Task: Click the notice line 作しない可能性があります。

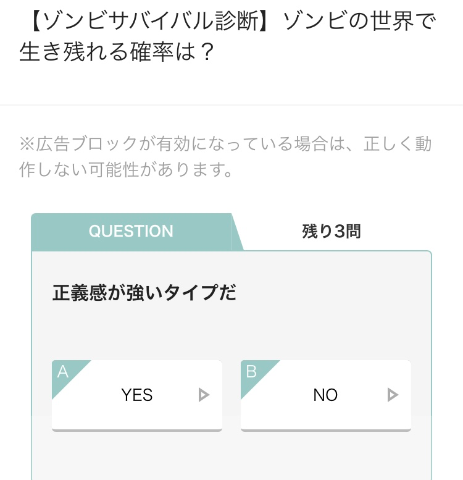Action: [126, 170]
